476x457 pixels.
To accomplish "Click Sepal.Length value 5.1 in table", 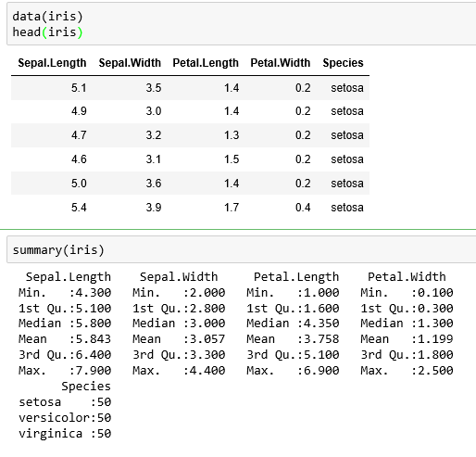I will pos(79,88).
